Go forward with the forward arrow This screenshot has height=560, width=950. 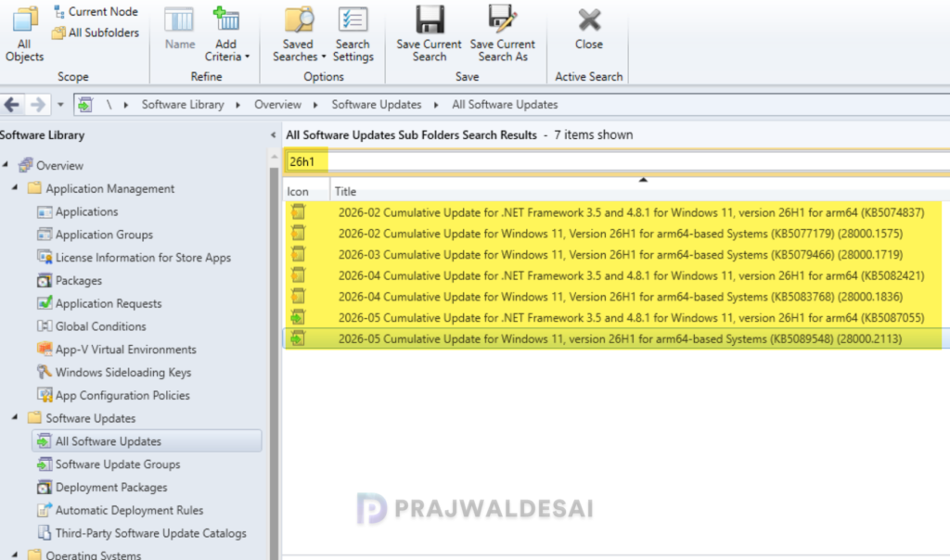[37, 105]
